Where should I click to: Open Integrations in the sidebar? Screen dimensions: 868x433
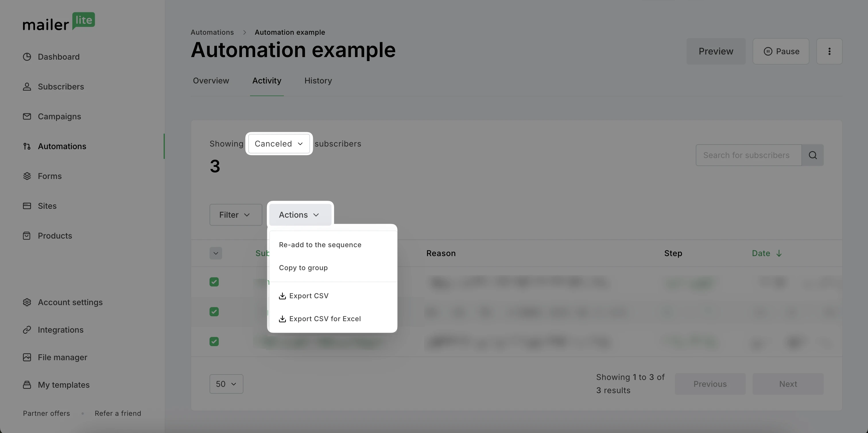(x=60, y=330)
